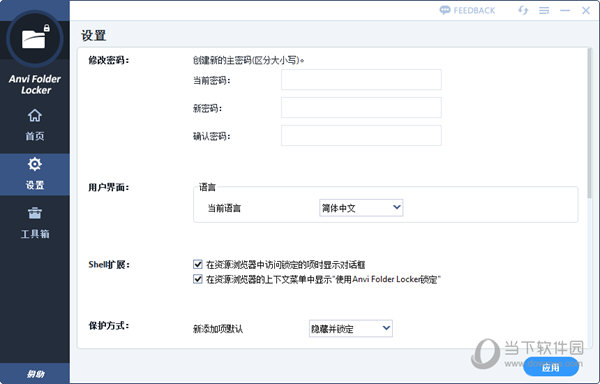Click the 创建新的主密码(区分大小写) hint text
The height and width of the screenshot is (384, 600).
pyautogui.click(x=248, y=60)
